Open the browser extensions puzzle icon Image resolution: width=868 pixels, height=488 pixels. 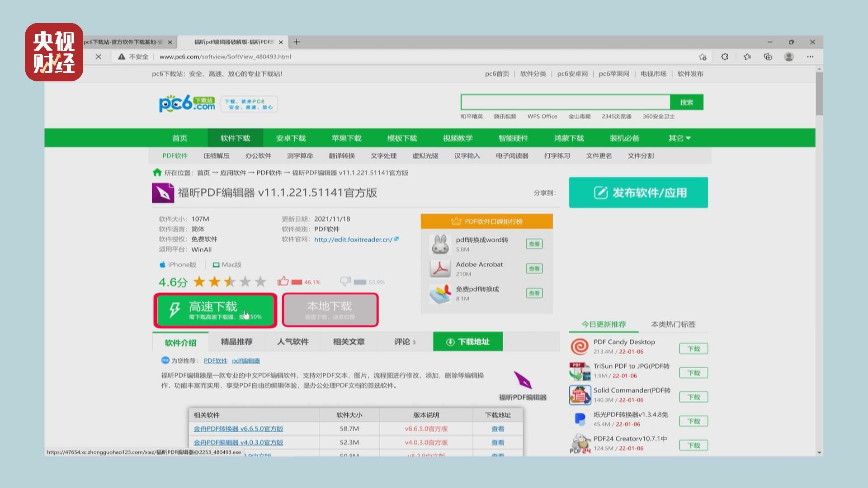(x=725, y=56)
